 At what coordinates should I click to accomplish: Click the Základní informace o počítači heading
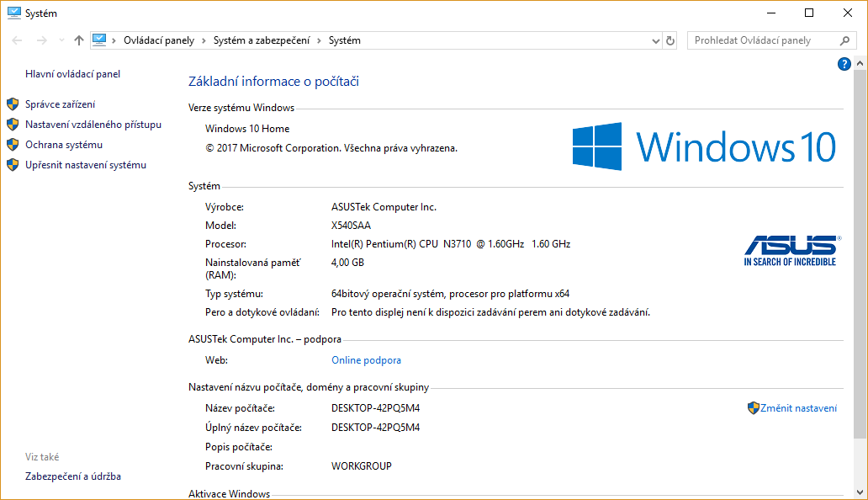pyautogui.click(x=273, y=82)
